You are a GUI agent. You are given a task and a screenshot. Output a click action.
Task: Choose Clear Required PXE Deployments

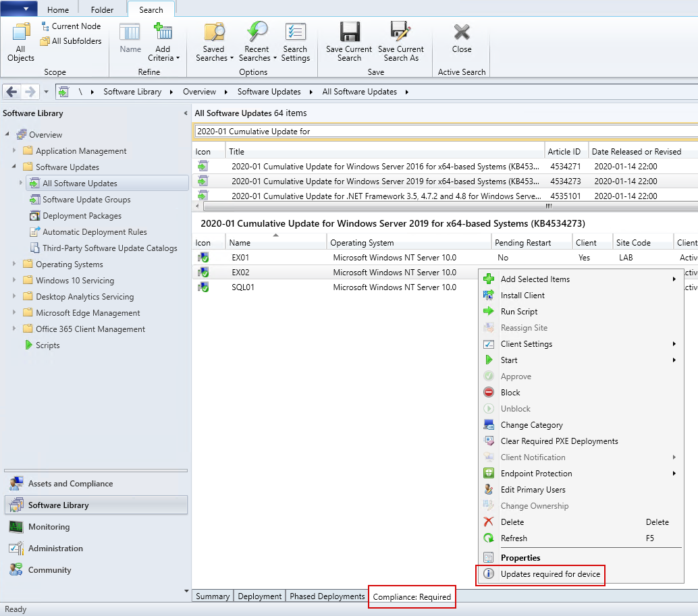pyautogui.click(x=581, y=441)
